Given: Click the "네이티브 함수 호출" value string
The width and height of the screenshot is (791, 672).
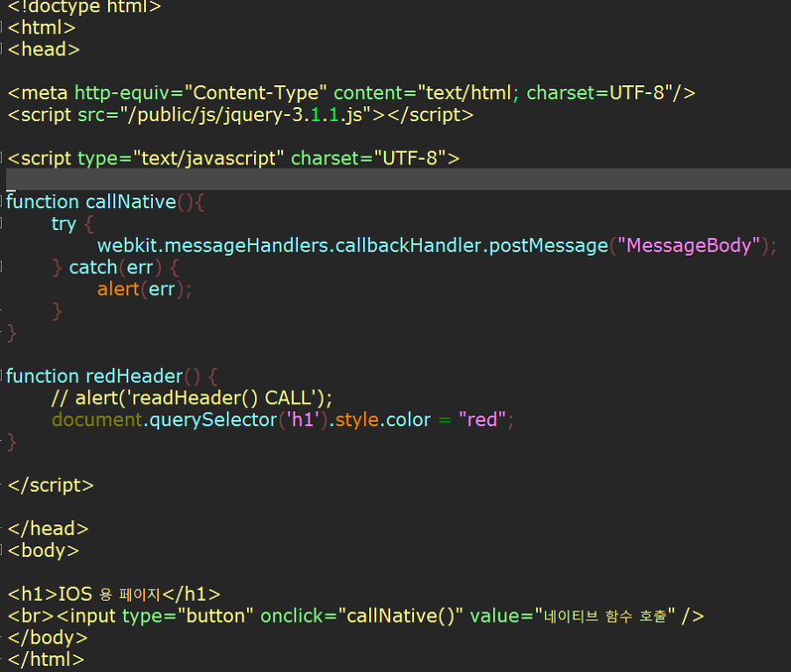Looking at the screenshot, I should (605, 616).
